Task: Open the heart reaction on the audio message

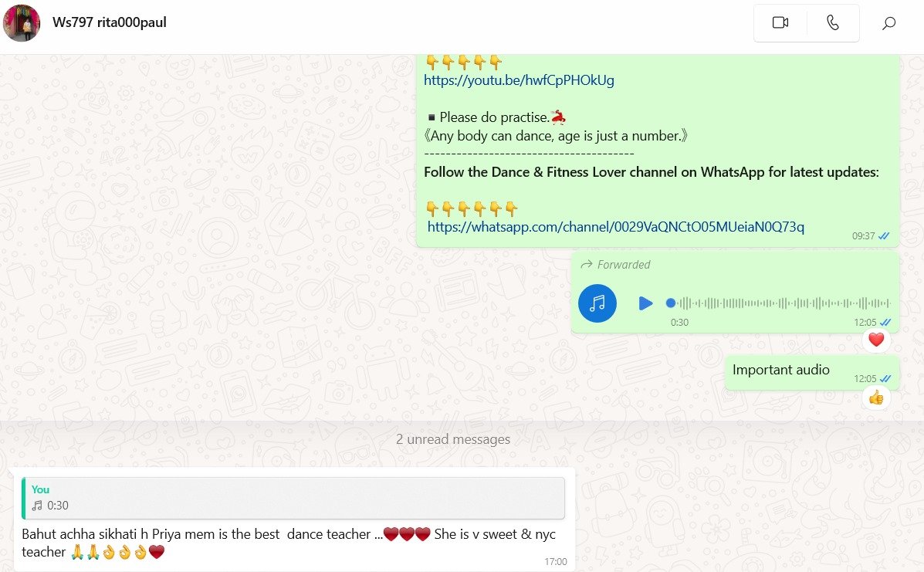Action: (x=876, y=340)
